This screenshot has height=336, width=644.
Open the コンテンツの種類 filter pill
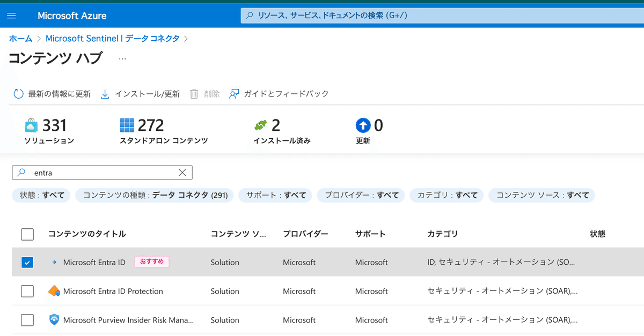point(156,196)
